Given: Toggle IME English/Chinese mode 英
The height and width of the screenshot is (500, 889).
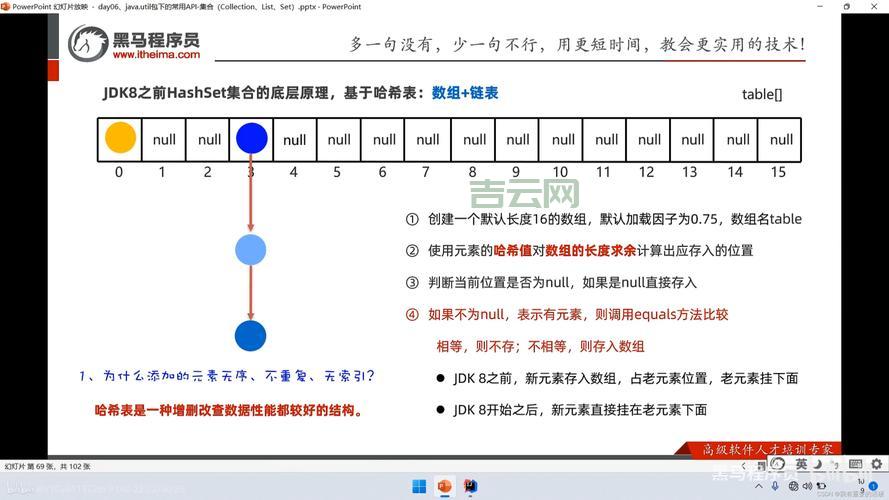Looking at the screenshot, I should click(801, 464).
